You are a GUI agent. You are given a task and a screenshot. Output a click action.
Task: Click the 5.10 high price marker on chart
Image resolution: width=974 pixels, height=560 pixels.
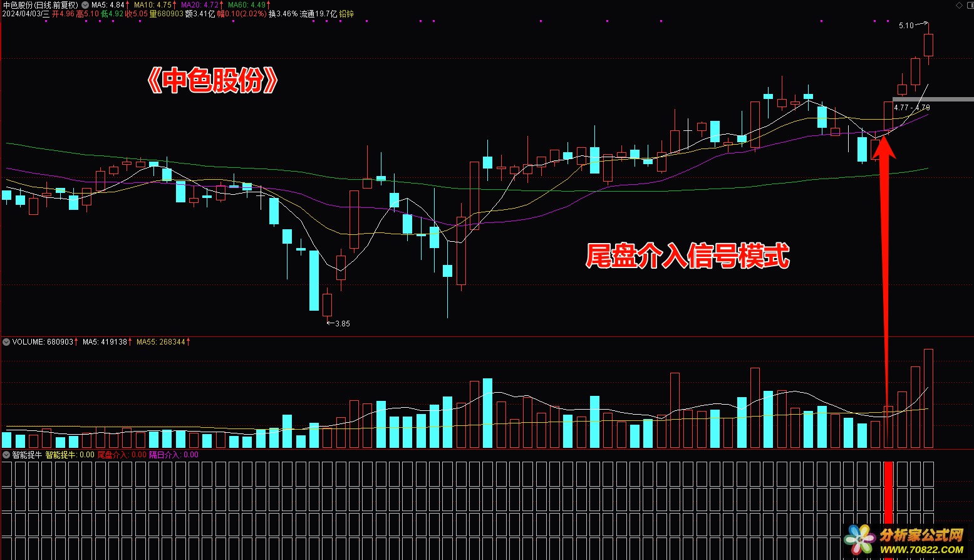(x=906, y=26)
